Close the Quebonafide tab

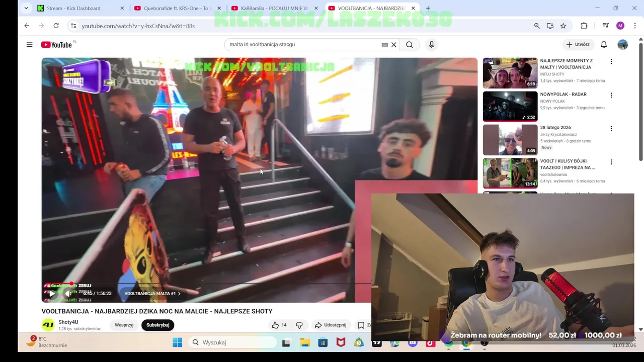tap(219, 8)
